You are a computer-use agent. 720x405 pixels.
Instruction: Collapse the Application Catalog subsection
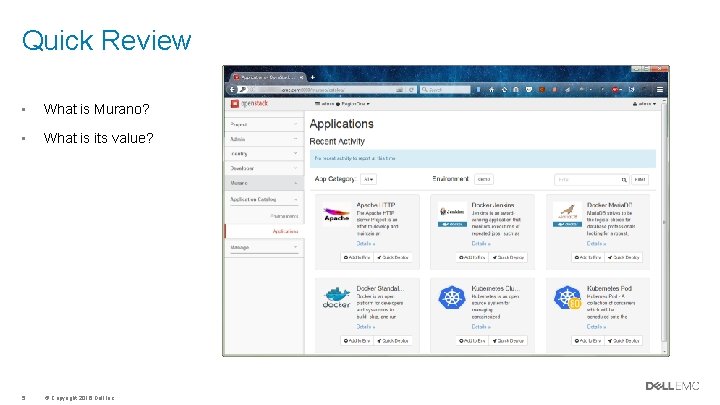pos(264,199)
